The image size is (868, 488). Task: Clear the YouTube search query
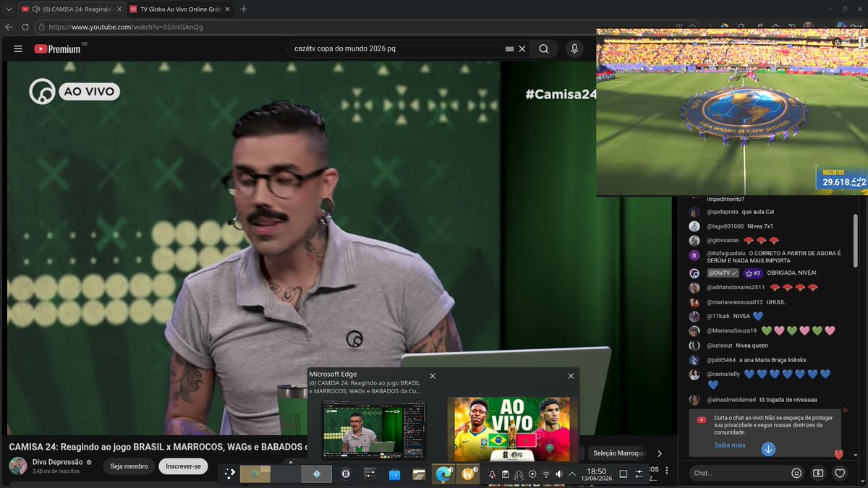coord(522,48)
